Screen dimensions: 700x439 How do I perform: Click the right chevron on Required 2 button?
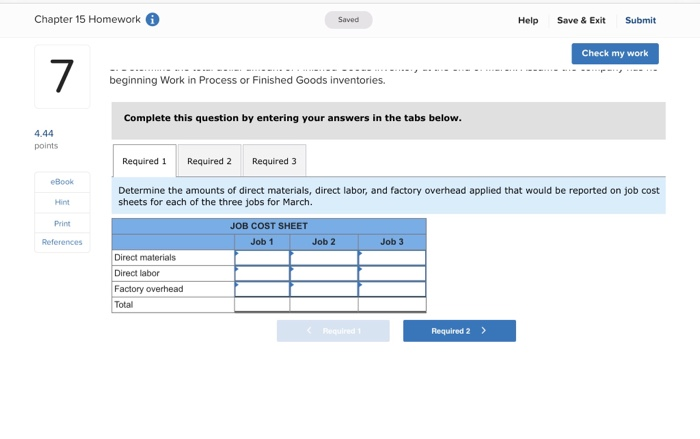pyautogui.click(x=483, y=330)
